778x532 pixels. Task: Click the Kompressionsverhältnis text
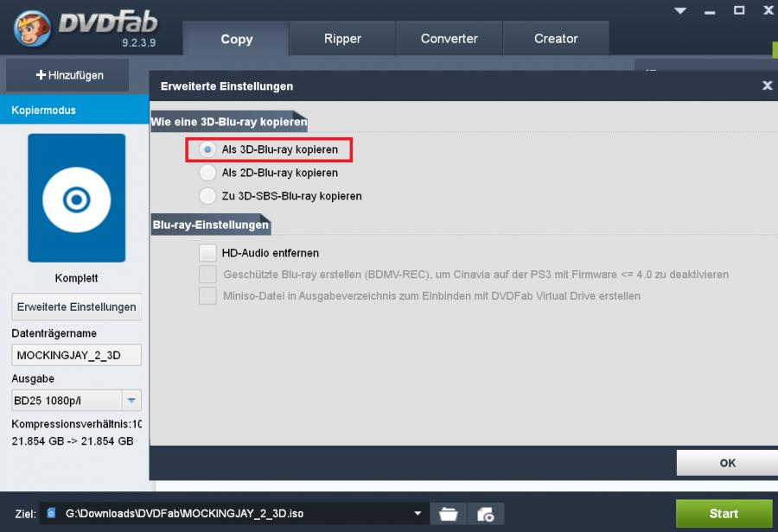76,424
